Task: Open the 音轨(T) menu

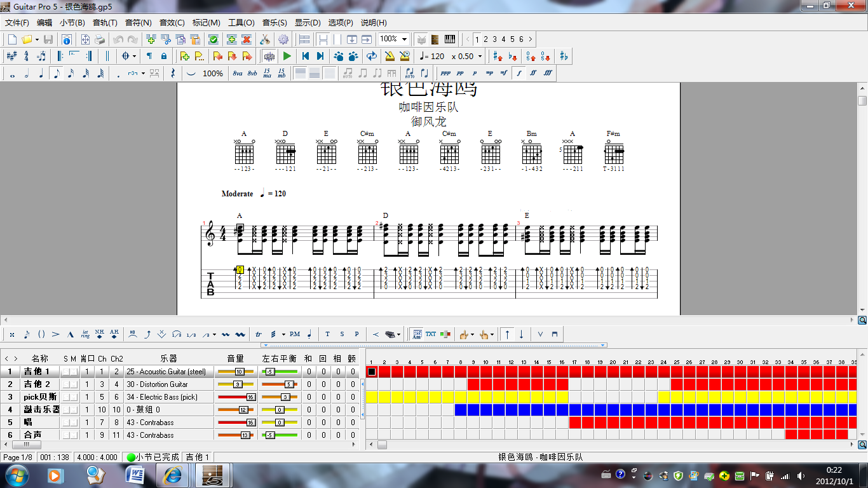Action: click(105, 22)
